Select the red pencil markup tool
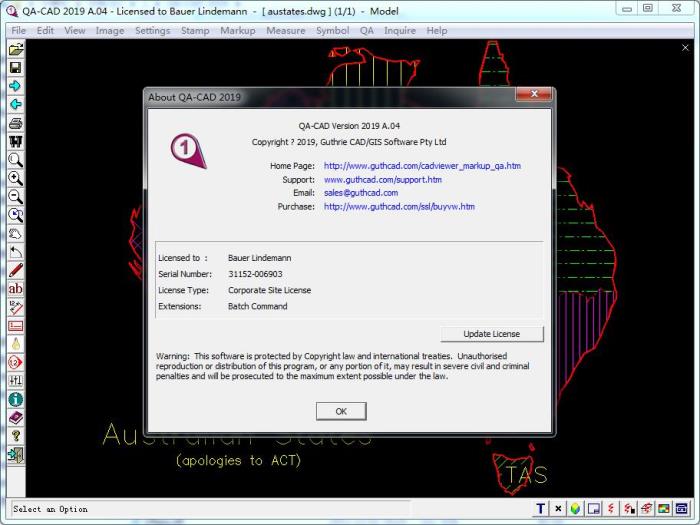Image resolution: width=700 pixels, height=525 pixels. pyautogui.click(x=16, y=271)
